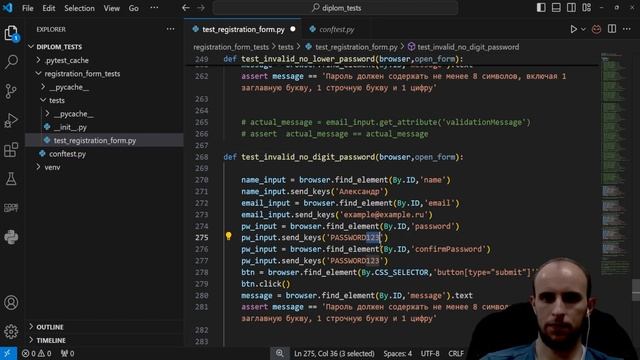Open the Edit menu

[x=49, y=8]
